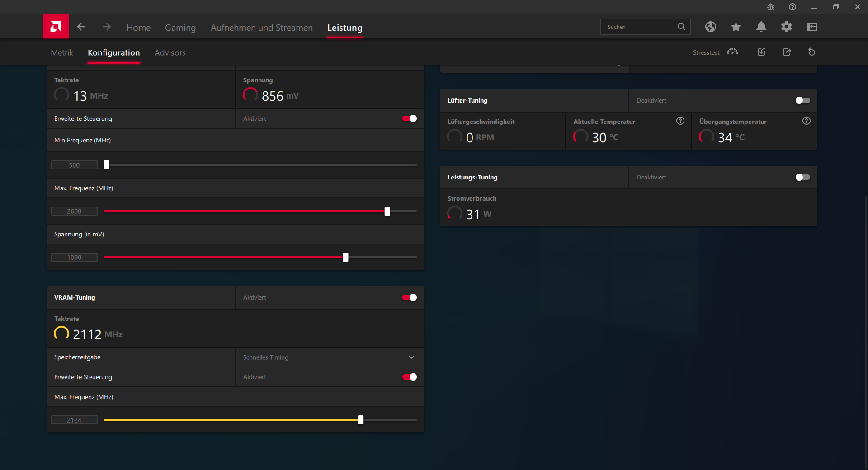Toggle VRAM Erweiterte Steuerung switch
The image size is (868, 470).
coord(410,377)
